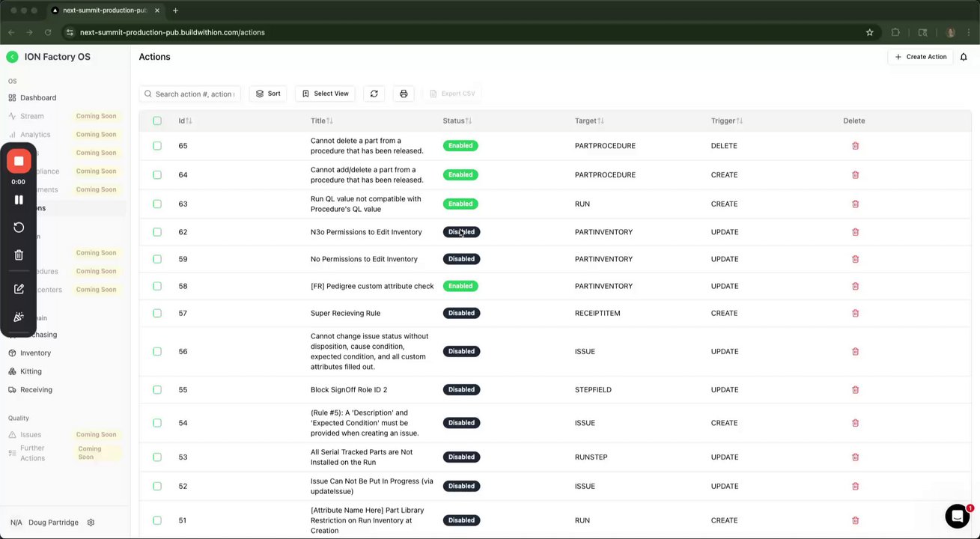Delete action 55 with trash icon
Screen dimensions: 980x539
click(x=855, y=390)
